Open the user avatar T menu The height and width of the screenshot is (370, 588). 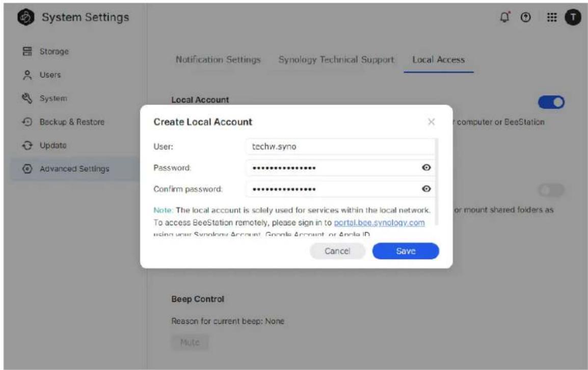[x=573, y=17]
